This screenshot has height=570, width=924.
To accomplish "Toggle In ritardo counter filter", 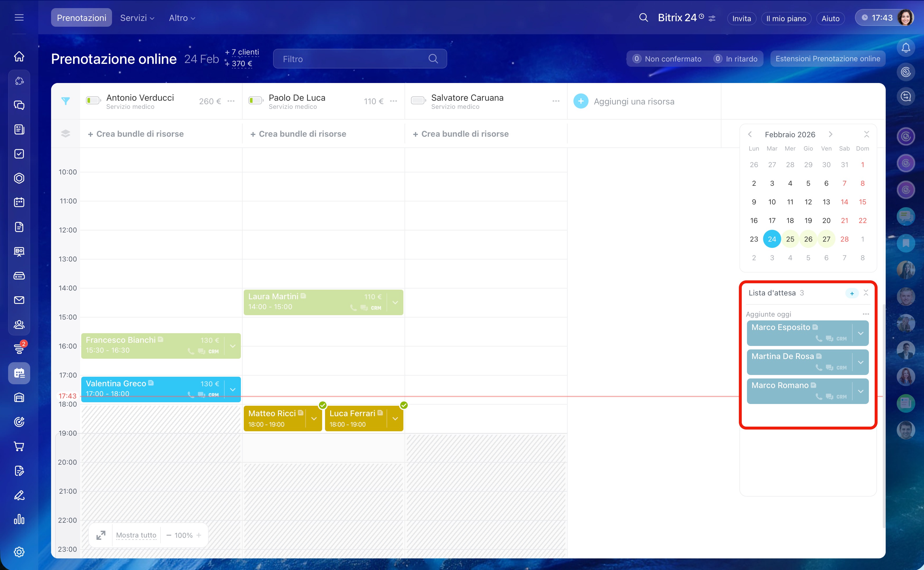I will click(x=735, y=59).
